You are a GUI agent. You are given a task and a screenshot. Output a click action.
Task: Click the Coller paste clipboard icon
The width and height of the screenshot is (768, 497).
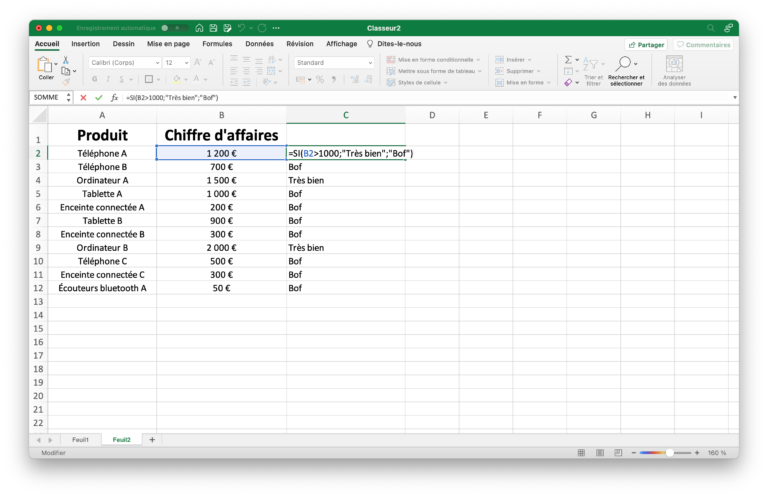click(45, 64)
